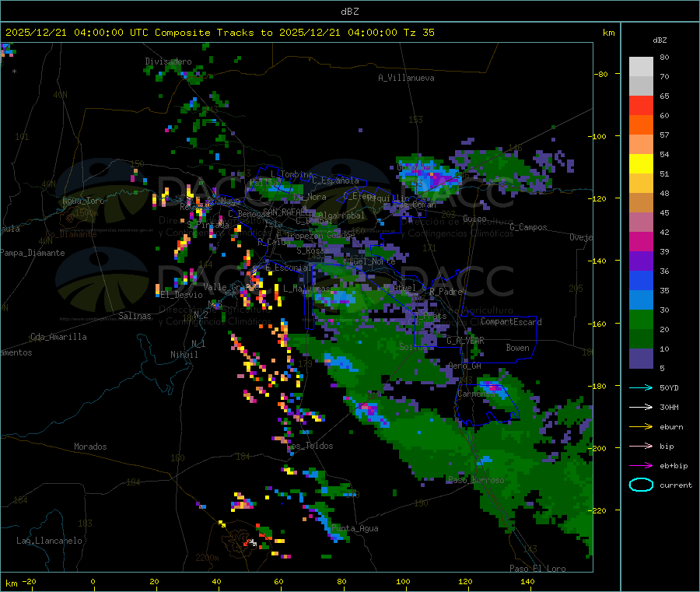The height and width of the screenshot is (592, 700).
Task: Click the 'Bowen' map label
Action: pyautogui.click(x=517, y=347)
